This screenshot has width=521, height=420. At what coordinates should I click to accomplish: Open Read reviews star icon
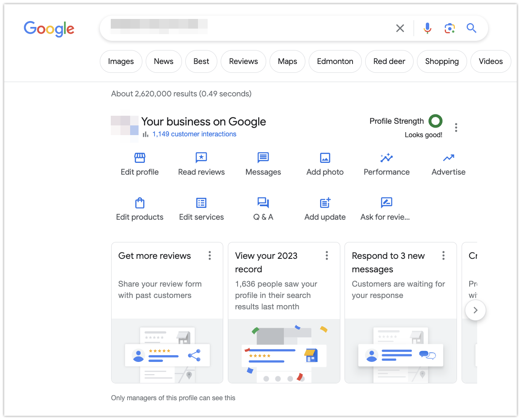[201, 158]
